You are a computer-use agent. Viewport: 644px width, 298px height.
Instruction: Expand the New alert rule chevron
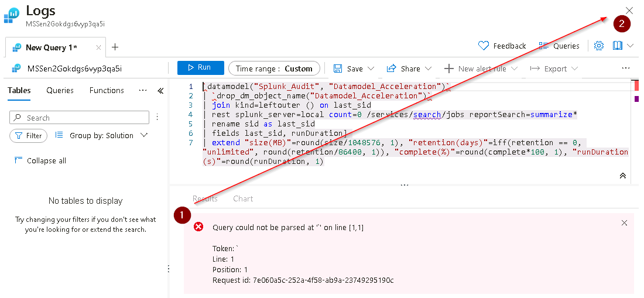[514, 68]
